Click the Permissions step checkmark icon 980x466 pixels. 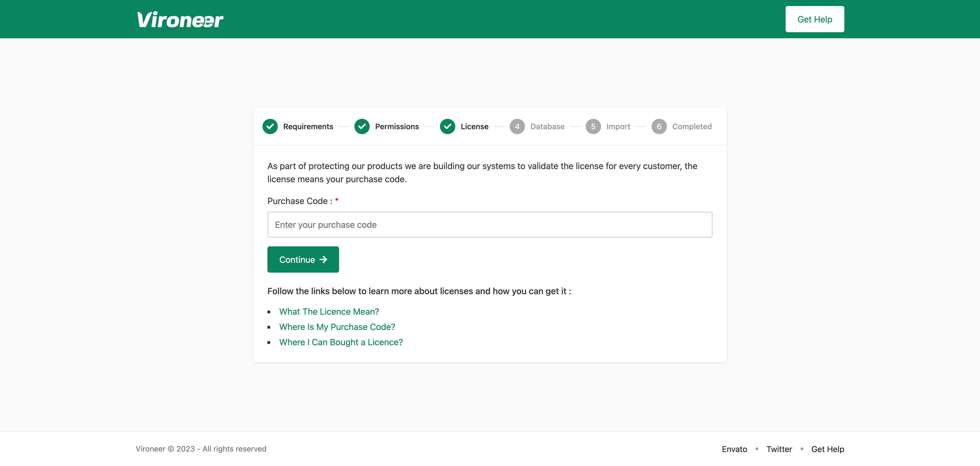coord(362,126)
